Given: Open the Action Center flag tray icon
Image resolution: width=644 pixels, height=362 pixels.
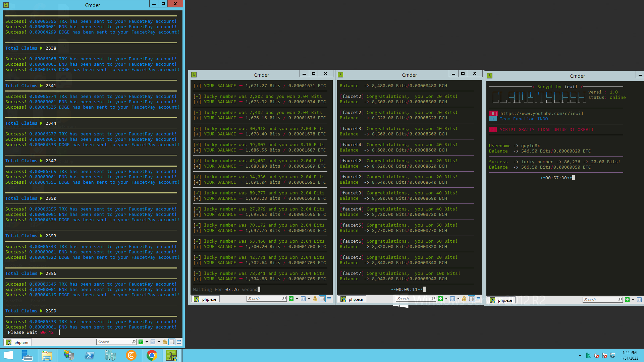Looking at the screenshot, I should coord(604,355).
